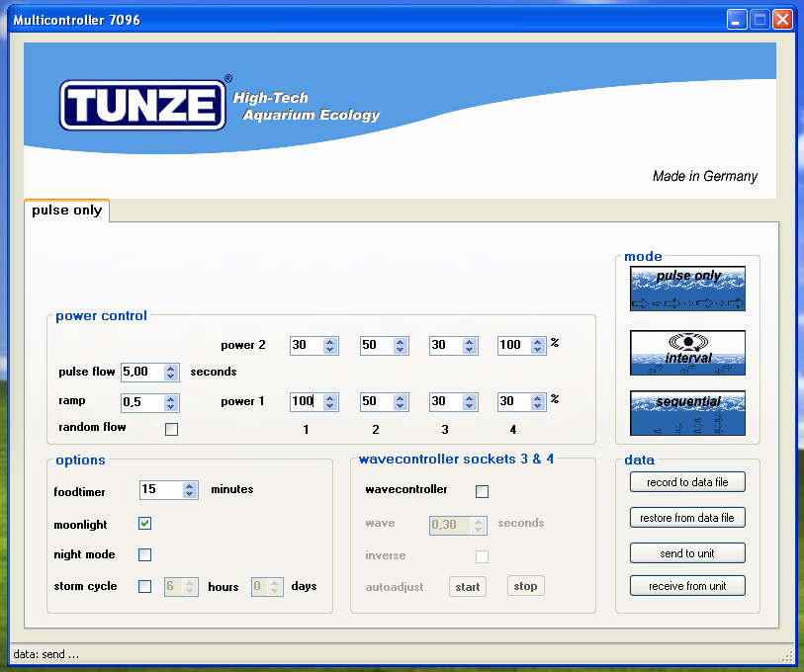Uncheck the moonlight checkbox
The width and height of the screenshot is (804, 672).
(144, 524)
